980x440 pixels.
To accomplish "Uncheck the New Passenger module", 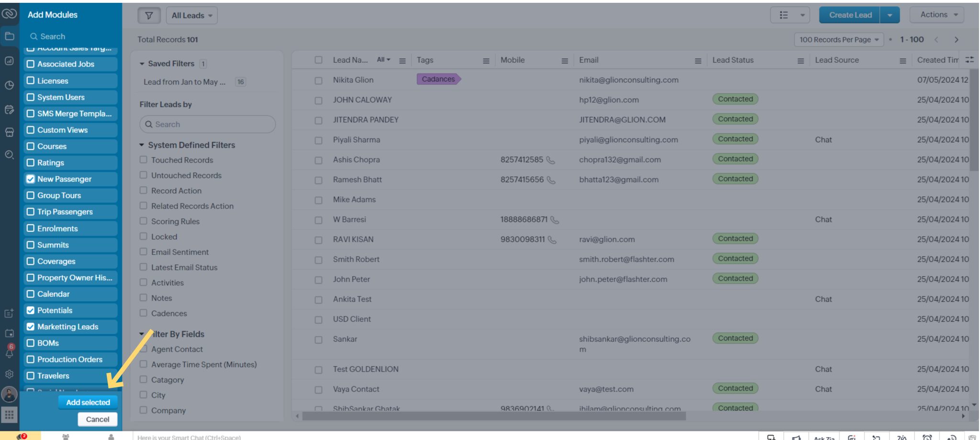I will [x=31, y=179].
